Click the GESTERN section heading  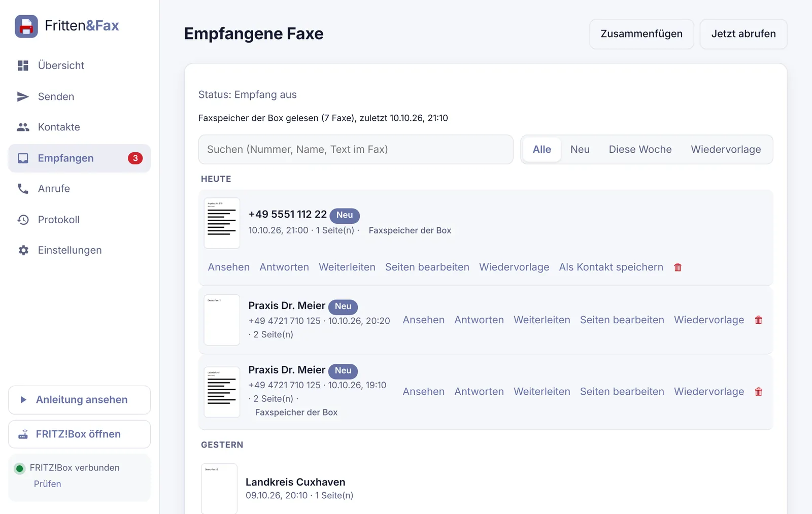(222, 445)
